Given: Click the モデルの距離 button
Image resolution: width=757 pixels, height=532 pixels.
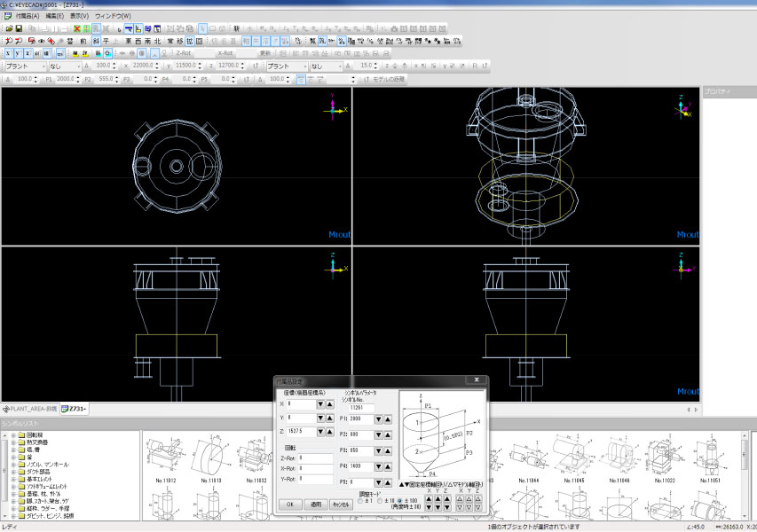Looking at the screenshot, I should [x=389, y=79].
